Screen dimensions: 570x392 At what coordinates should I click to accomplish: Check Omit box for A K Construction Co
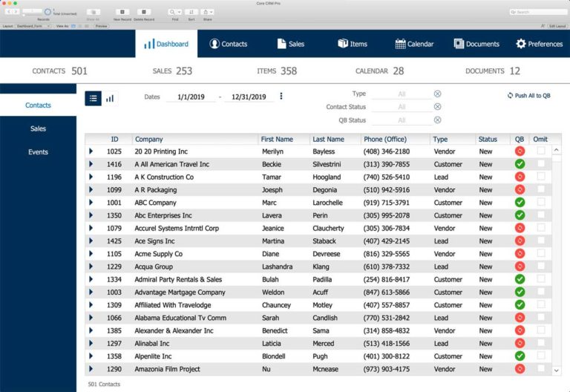coord(541,177)
